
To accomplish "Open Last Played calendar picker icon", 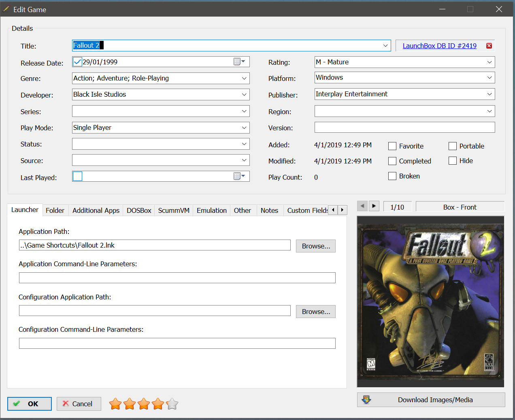I will click(x=239, y=176).
